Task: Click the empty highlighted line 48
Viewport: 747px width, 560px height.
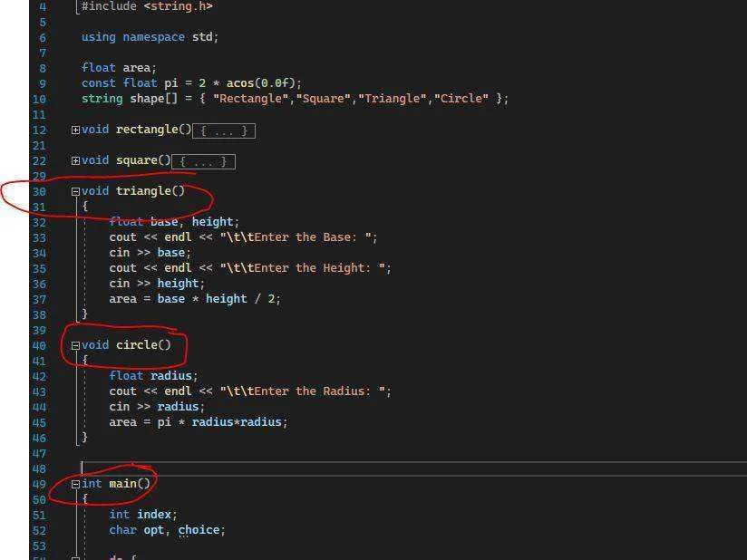Action: 413,468
